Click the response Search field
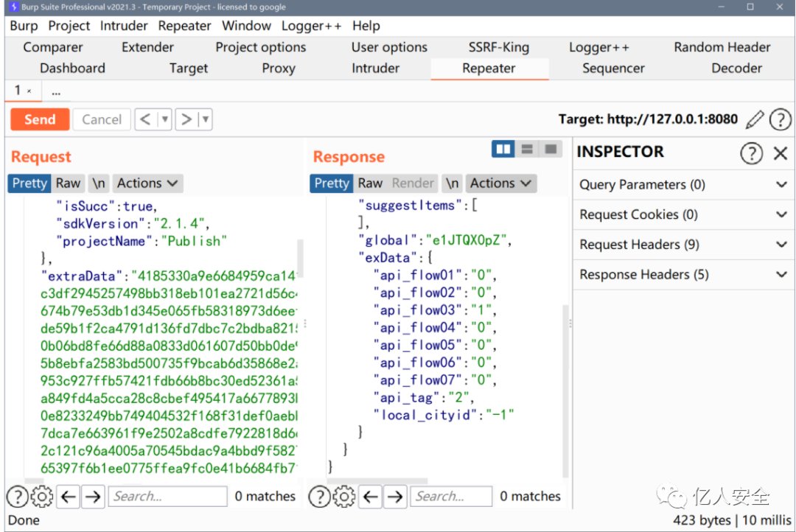Viewport: 796px width, 532px height. pyautogui.click(x=451, y=497)
